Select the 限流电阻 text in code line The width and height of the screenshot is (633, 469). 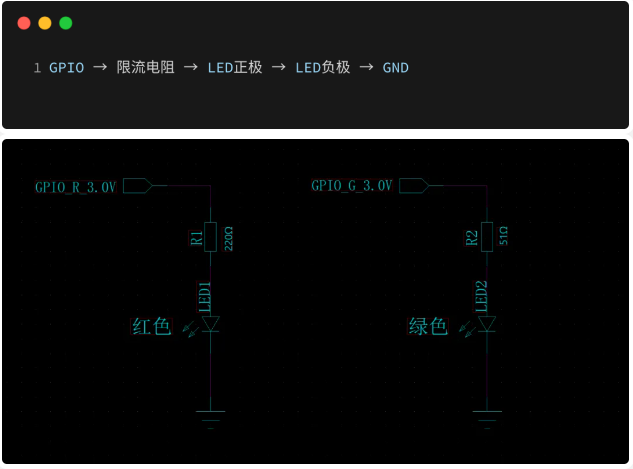pyautogui.click(x=146, y=67)
